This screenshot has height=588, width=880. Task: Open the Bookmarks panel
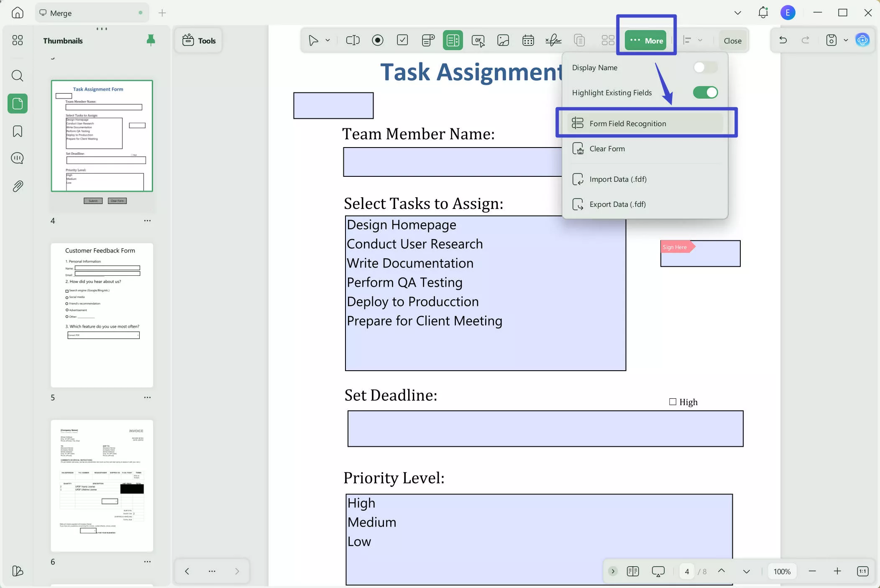(x=17, y=131)
